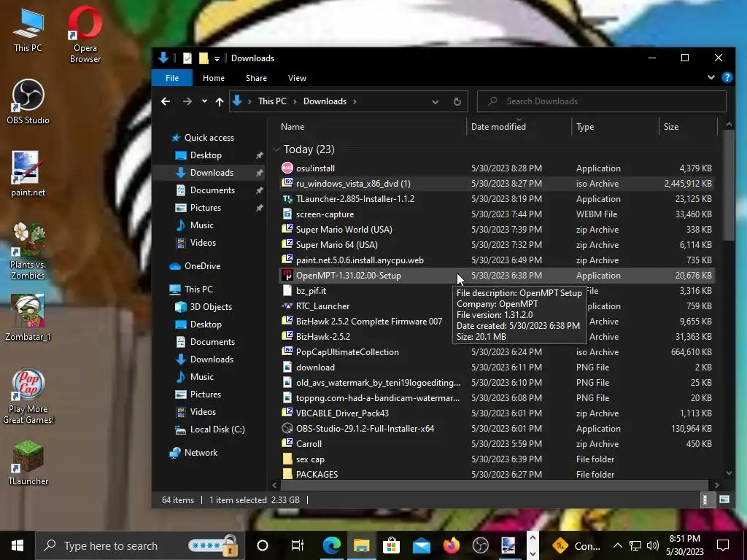Sort by the Size column header

[x=671, y=127]
